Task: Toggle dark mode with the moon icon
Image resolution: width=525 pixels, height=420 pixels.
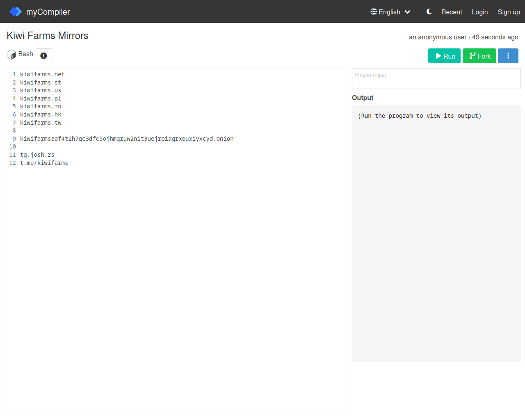Action: coord(429,11)
